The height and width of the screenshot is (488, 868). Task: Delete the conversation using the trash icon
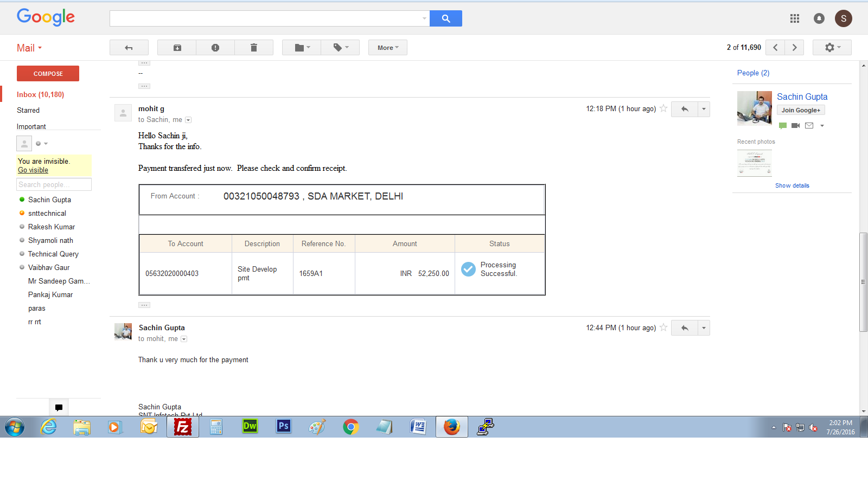click(x=253, y=48)
